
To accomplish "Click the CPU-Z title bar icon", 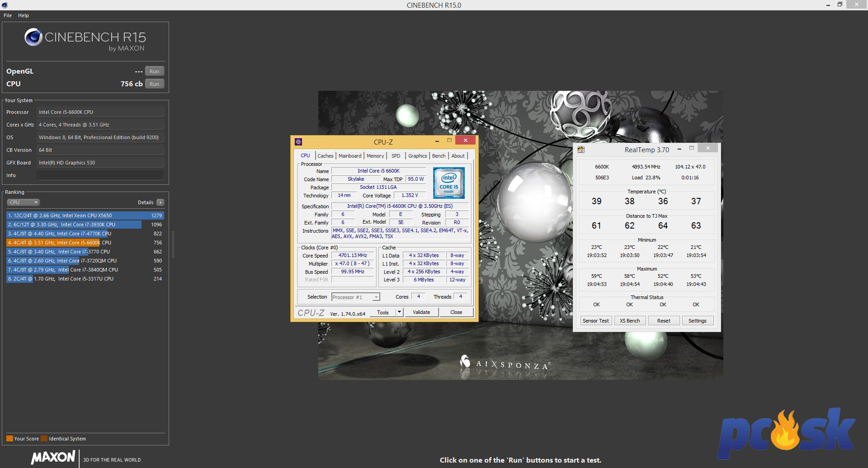I will coord(298,142).
